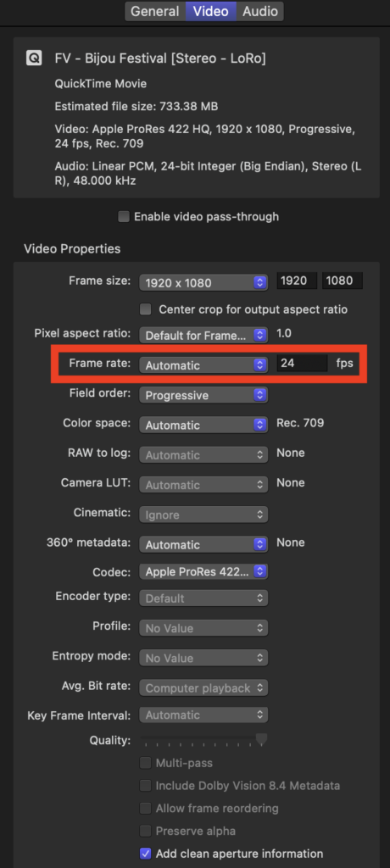The width and height of the screenshot is (390, 868).
Task: Expand the Codec Apple ProRes 422 dropdown
Action: coord(203,572)
